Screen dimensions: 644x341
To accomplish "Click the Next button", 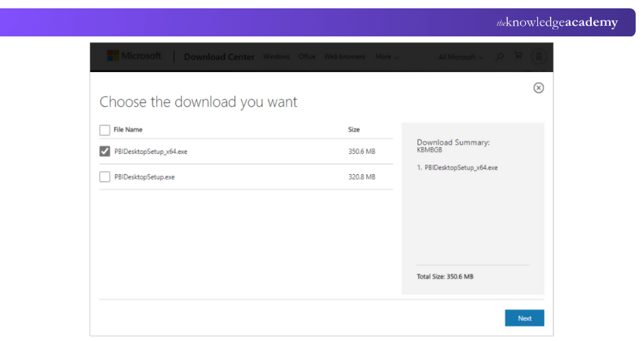I will coord(524,318).
